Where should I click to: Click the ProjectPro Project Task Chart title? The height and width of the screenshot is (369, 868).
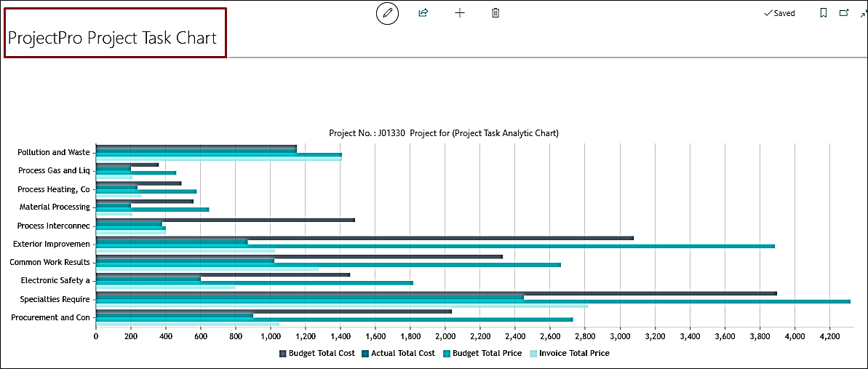(112, 38)
